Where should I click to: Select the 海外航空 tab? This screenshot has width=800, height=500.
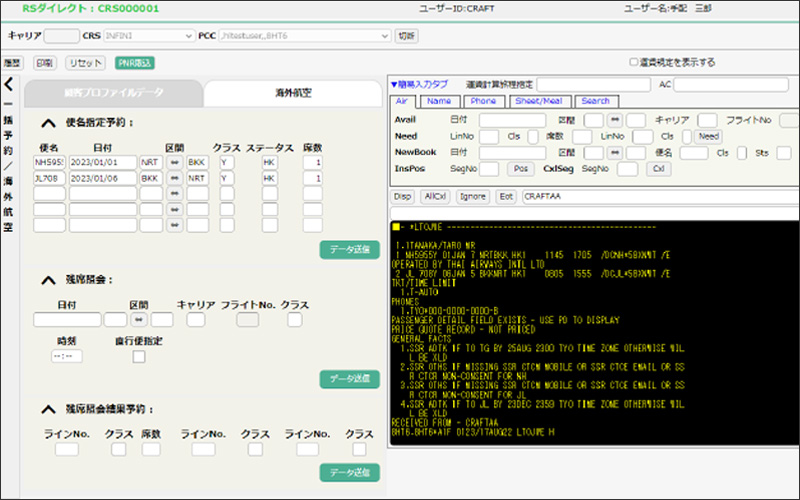coord(293,93)
